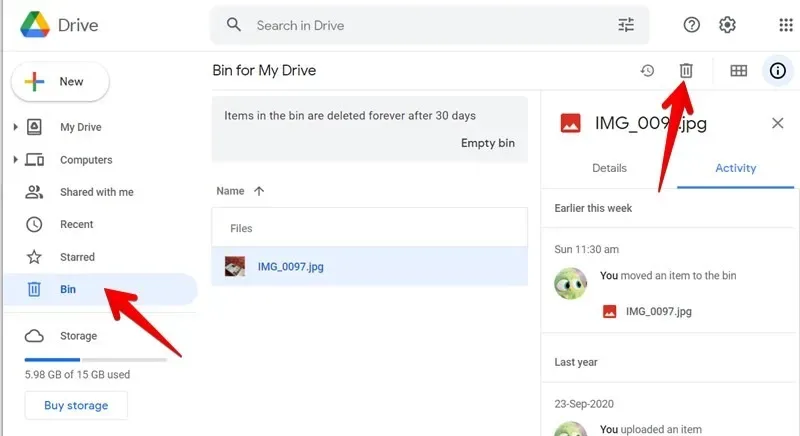Open Shared with me

coord(97,192)
